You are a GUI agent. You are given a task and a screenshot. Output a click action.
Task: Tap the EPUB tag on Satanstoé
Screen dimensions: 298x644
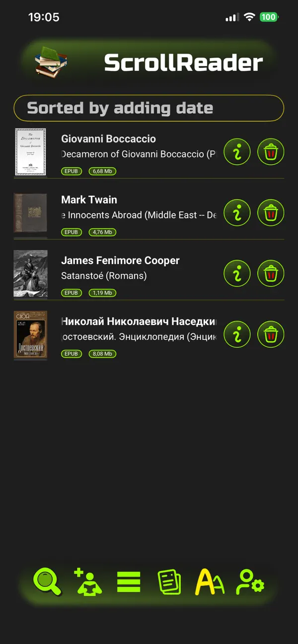[x=72, y=293]
